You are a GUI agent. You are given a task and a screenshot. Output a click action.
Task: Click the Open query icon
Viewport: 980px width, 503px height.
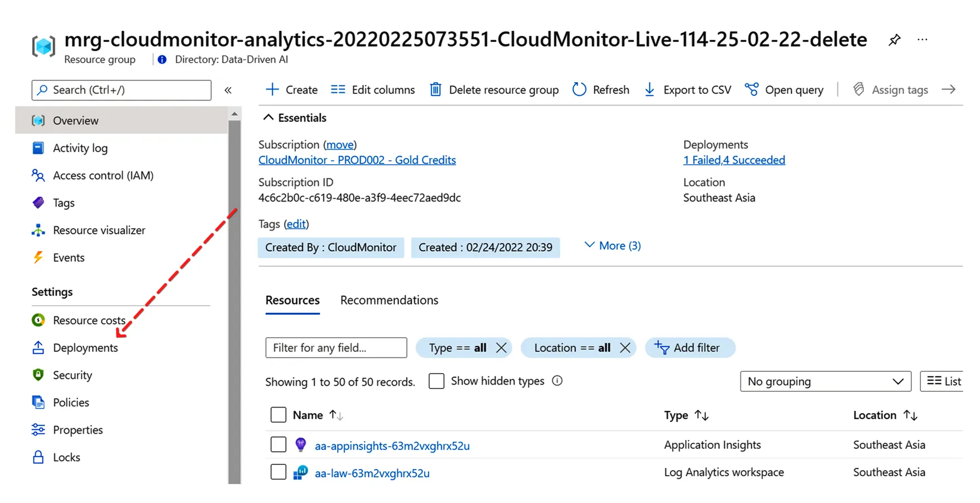coord(752,89)
